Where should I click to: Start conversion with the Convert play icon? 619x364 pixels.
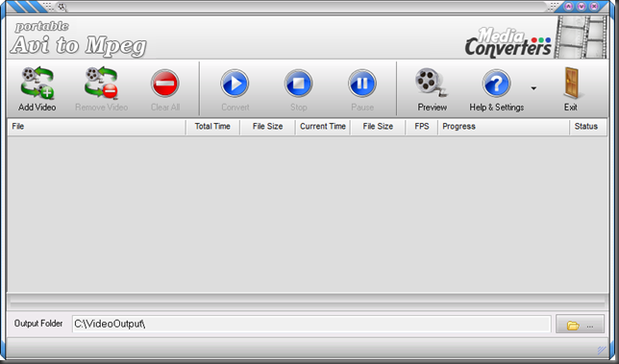click(x=235, y=84)
